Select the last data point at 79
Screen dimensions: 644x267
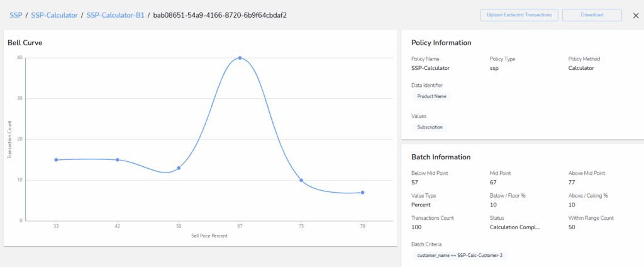coord(363,193)
